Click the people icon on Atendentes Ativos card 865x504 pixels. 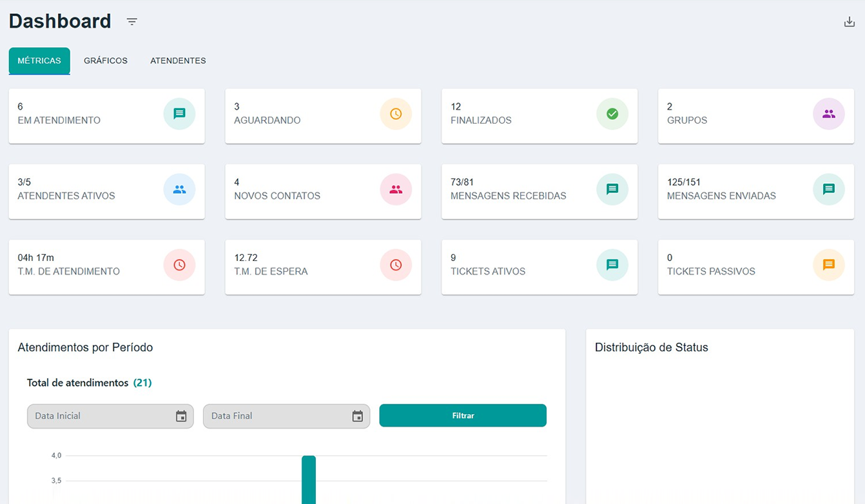pyautogui.click(x=179, y=189)
